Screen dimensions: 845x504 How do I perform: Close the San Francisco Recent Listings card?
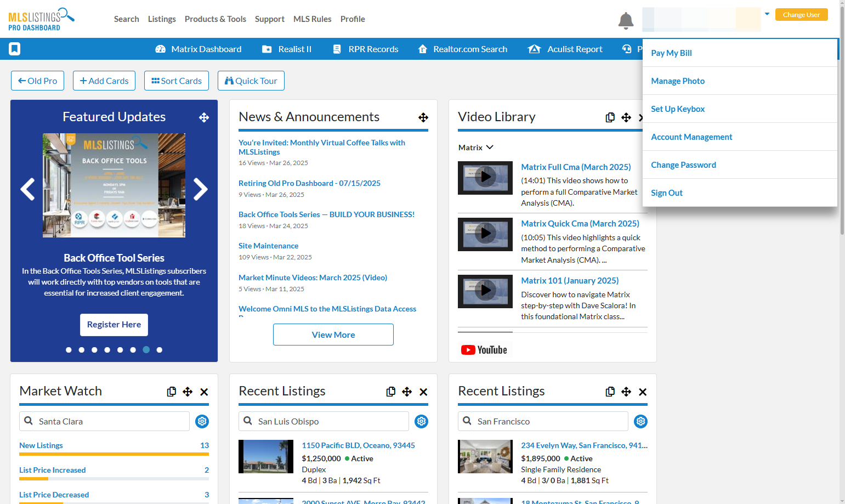[643, 392]
